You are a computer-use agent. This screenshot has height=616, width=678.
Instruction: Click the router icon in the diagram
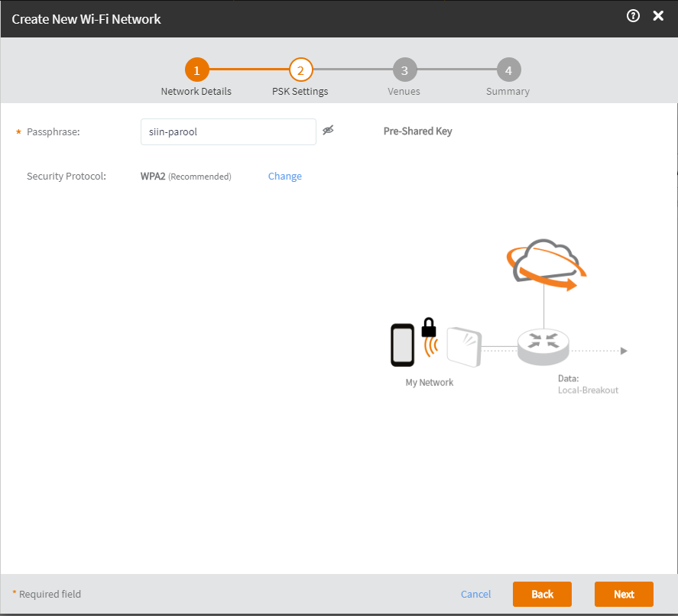coord(543,346)
